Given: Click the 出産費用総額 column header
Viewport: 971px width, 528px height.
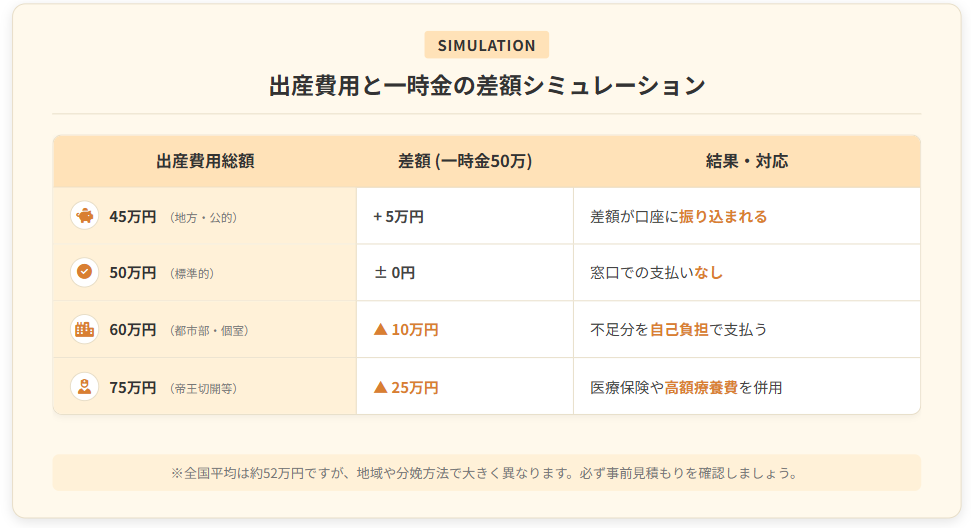Looking at the screenshot, I should (x=205, y=161).
